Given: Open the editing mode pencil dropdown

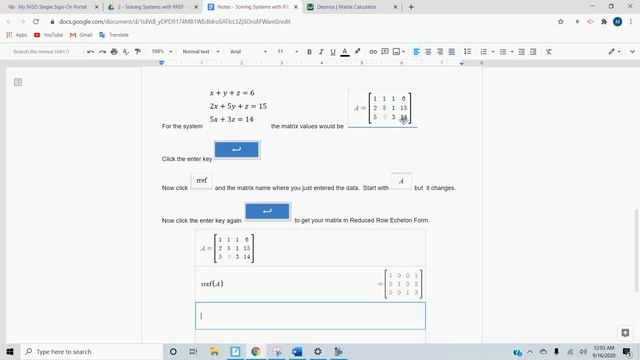Looking at the screenshot, I should [x=614, y=51].
